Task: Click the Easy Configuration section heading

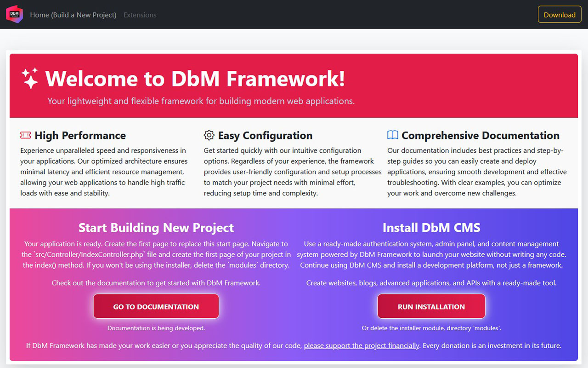Action: coord(265,135)
